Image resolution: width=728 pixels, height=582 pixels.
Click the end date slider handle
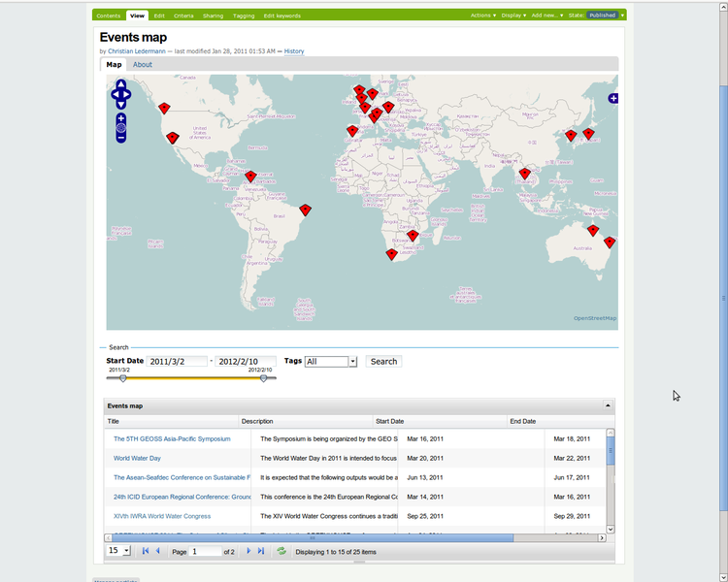(x=263, y=378)
